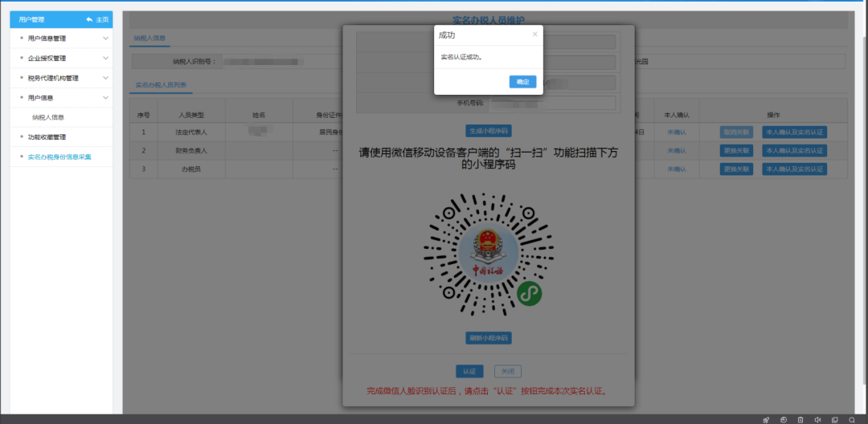Click the 姓名 column header

(259, 115)
